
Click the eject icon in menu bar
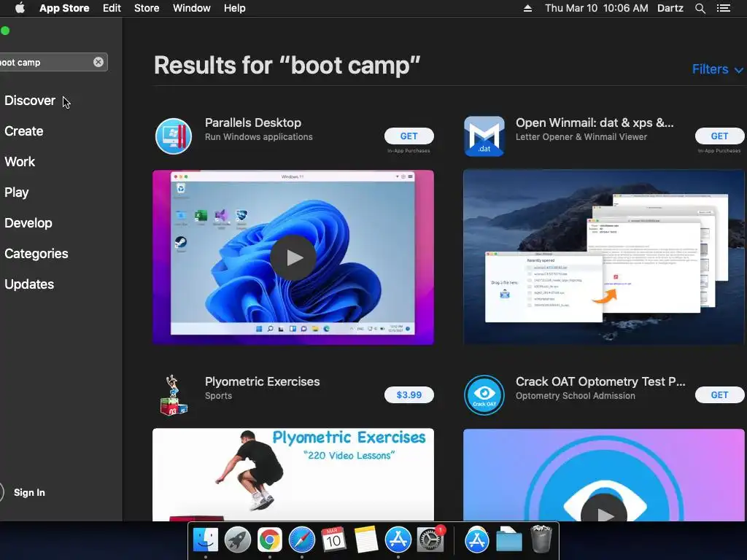(x=527, y=8)
